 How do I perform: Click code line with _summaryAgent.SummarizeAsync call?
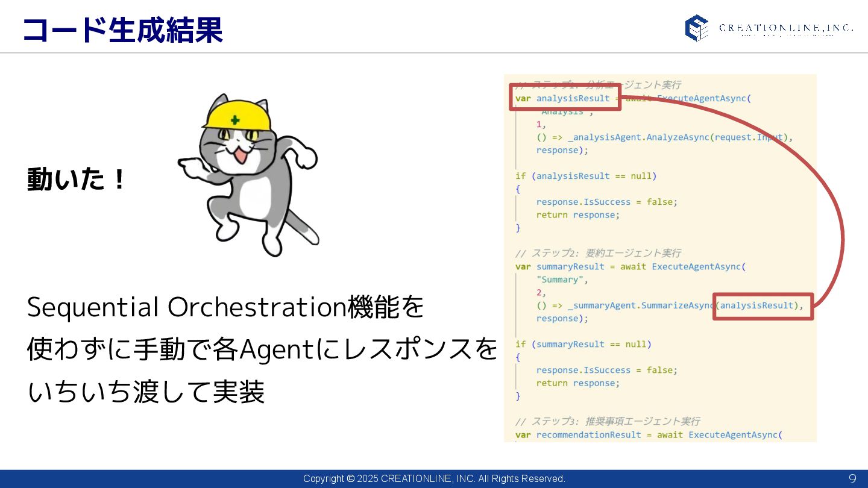[x=670, y=305]
